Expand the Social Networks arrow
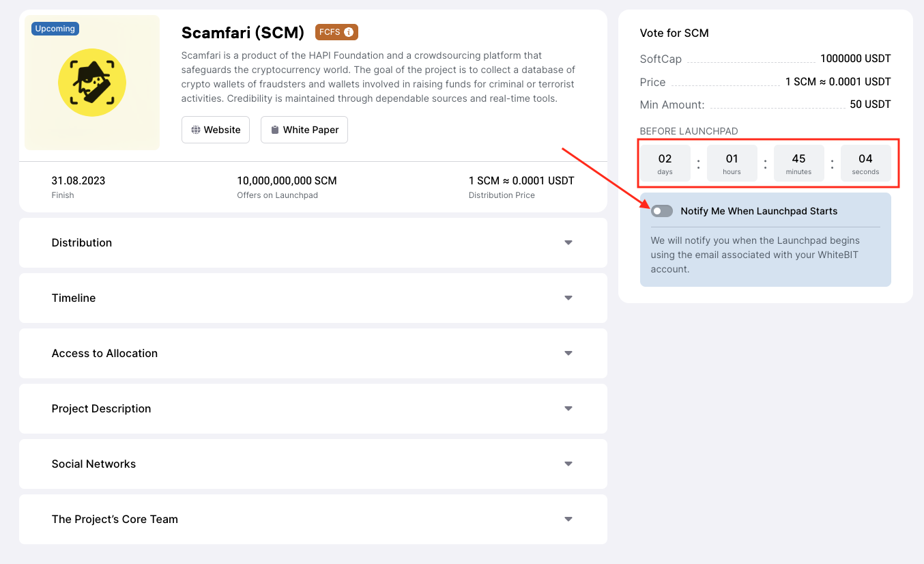 [x=568, y=464]
